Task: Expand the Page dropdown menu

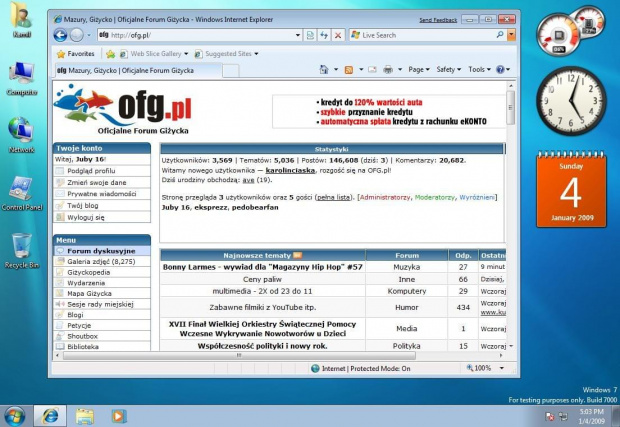Action: (x=420, y=70)
